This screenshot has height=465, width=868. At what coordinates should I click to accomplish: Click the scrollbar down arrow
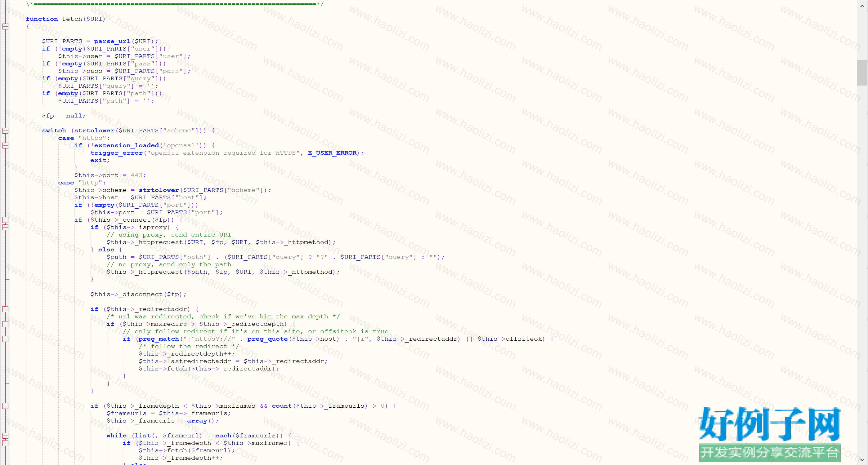pos(862,460)
